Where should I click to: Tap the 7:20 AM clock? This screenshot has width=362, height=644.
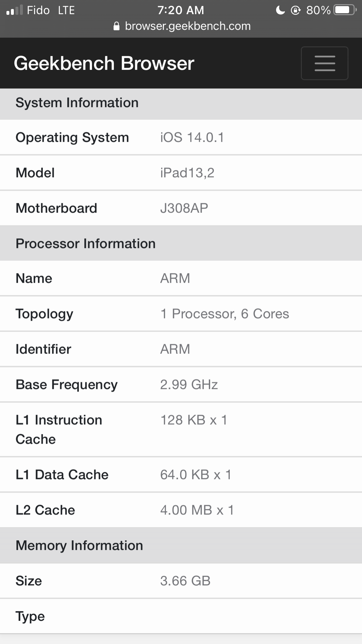tap(181, 10)
